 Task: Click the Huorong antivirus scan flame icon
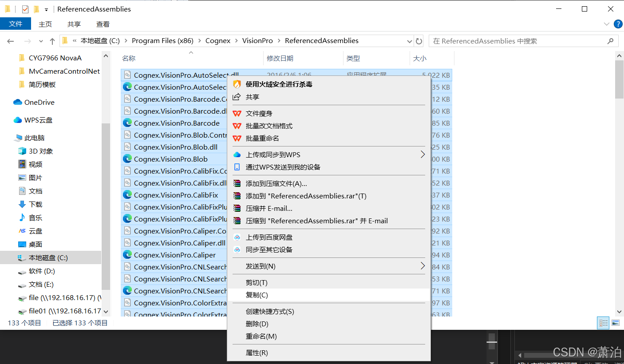(x=237, y=84)
